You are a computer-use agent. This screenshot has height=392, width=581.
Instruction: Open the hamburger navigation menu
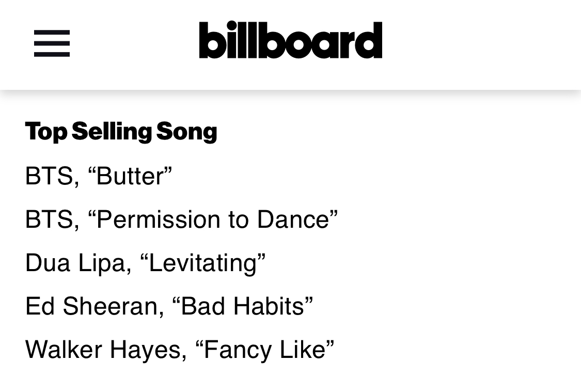[x=52, y=43]
